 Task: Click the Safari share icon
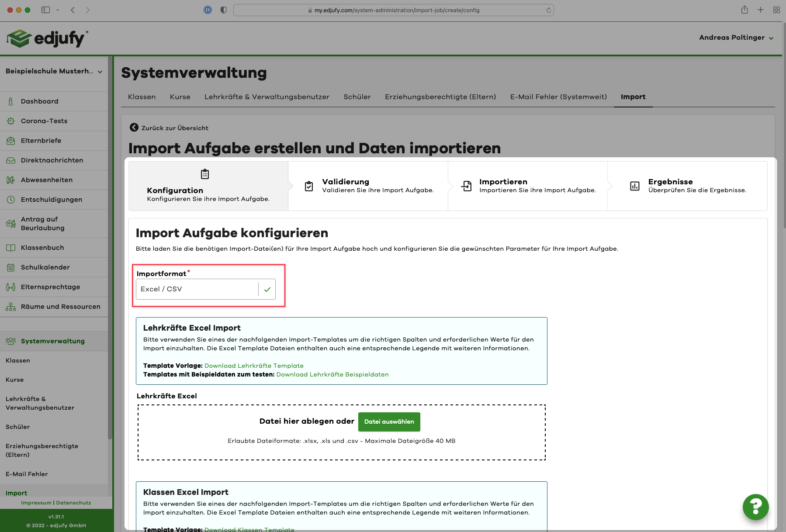click(744, 10)
